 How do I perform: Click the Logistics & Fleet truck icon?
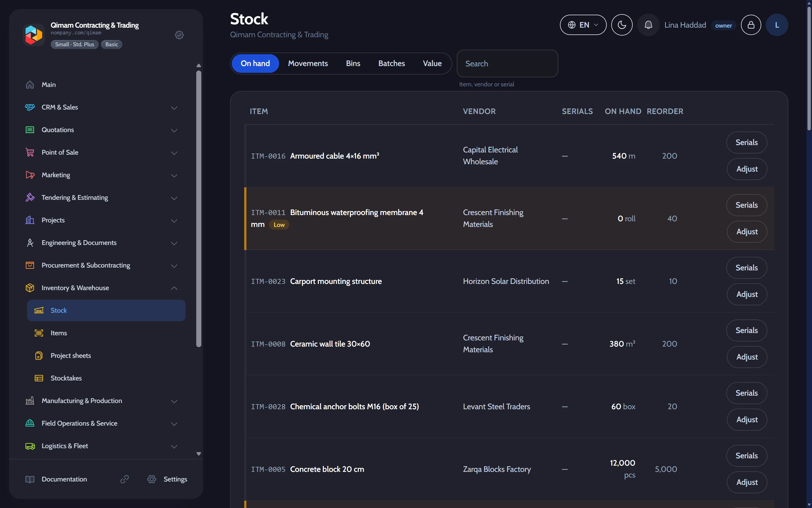30,446
